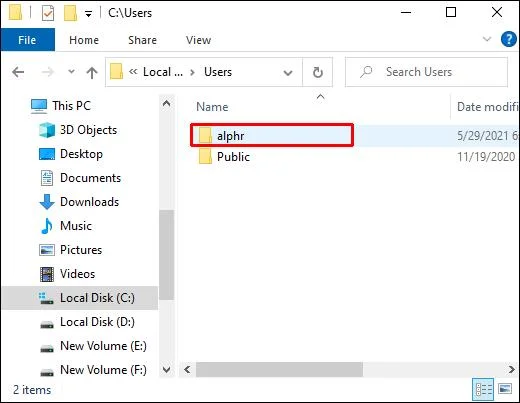Click the blue Help question mark icon
520x403 pixels.
[x=508, y=39]
